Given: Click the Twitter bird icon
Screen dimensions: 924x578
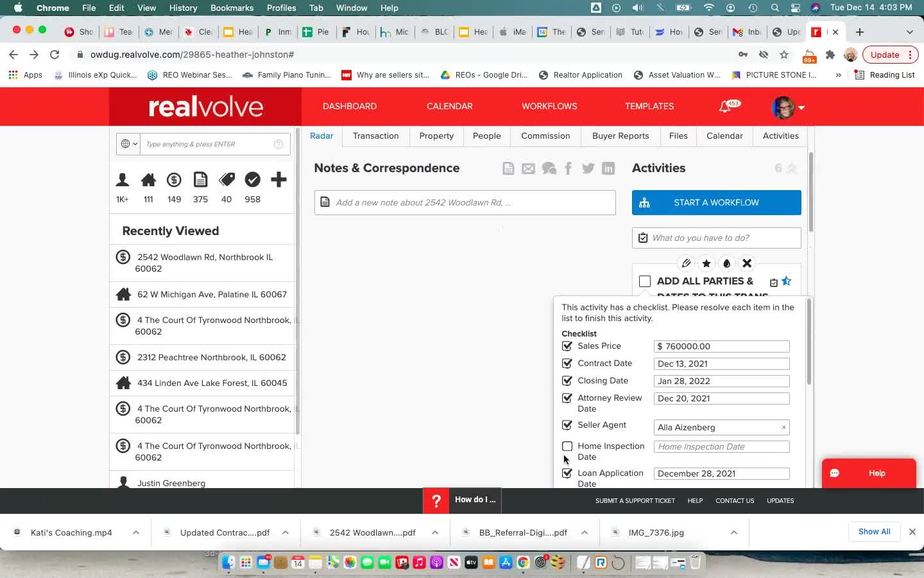Looking at the screenshot, I should (x=588, y=168).
